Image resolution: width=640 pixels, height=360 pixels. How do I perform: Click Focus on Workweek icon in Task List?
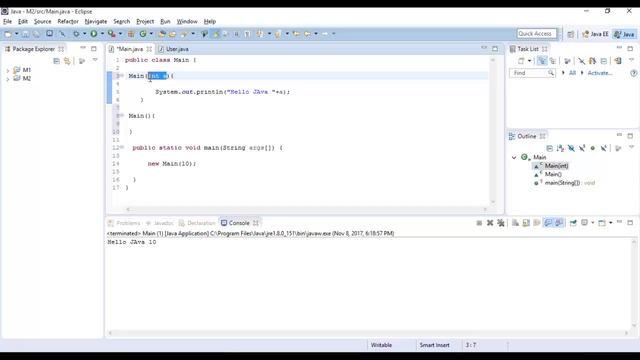tap(567, 61)
